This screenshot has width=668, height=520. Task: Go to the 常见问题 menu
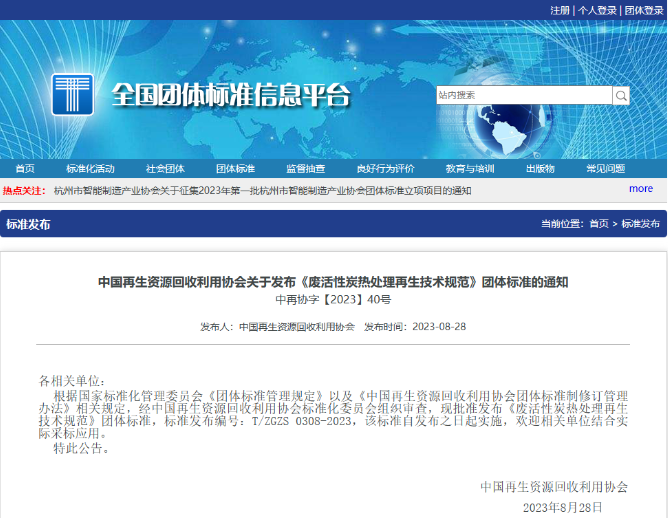tap(605, 169)
